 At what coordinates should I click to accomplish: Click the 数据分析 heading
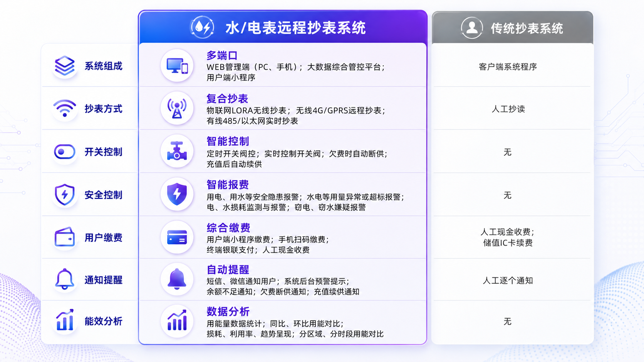point(228,312)
